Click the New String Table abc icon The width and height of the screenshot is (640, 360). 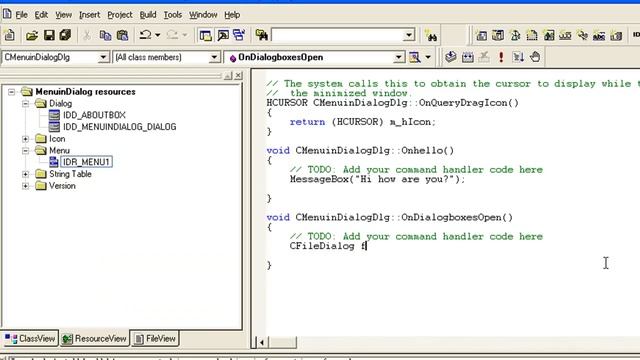[x=599, y=36]
